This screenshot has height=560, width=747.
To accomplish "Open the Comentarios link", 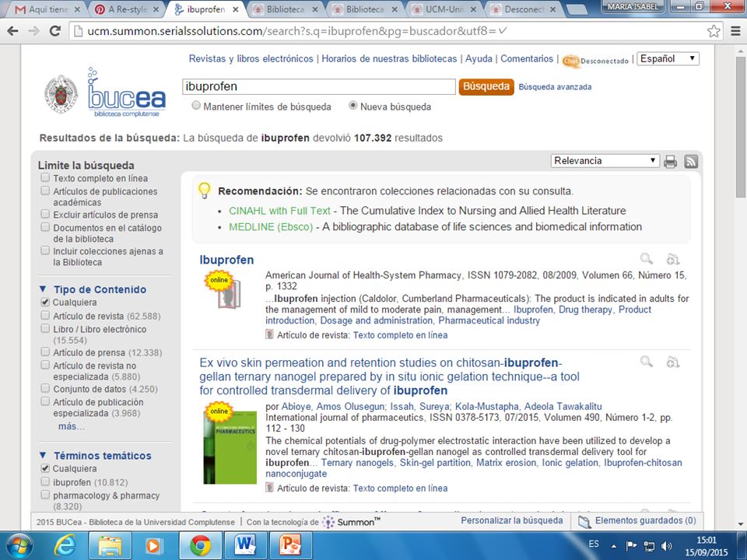I will pyautogui.click(x=527, y=59).
